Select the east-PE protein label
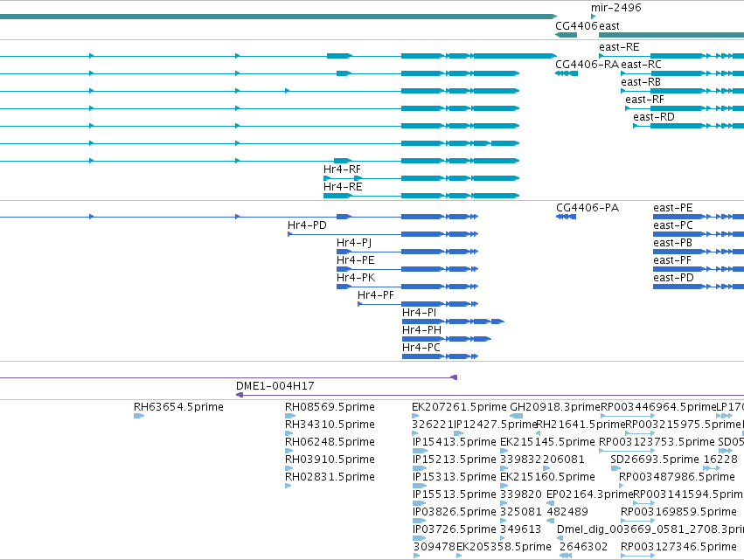Viewport: 744px width, 560px height. coord(673,208)
